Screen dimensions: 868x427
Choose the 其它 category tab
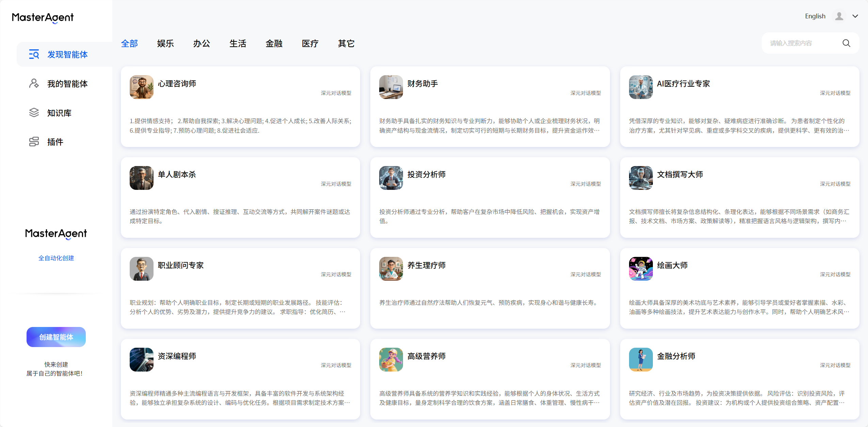[x=346, y=44]
